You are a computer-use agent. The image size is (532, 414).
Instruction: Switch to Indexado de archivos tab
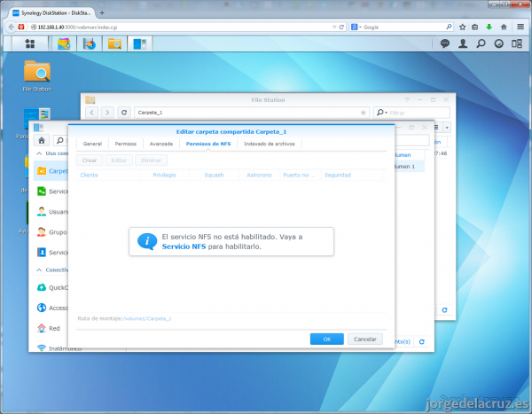pos(270,144)
